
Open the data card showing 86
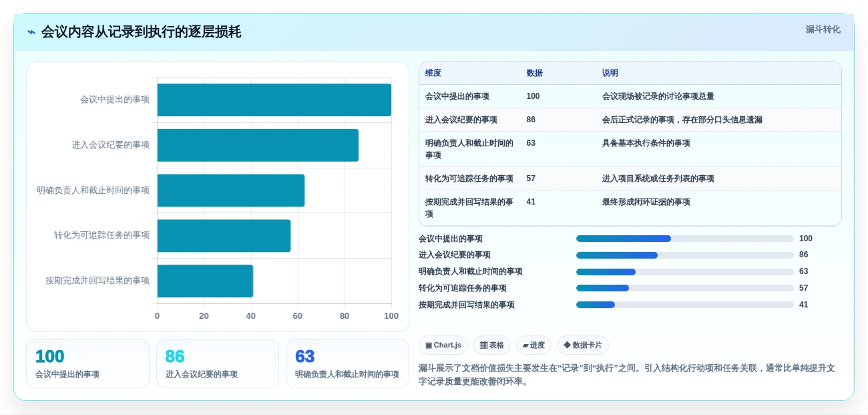coord(218,364)
